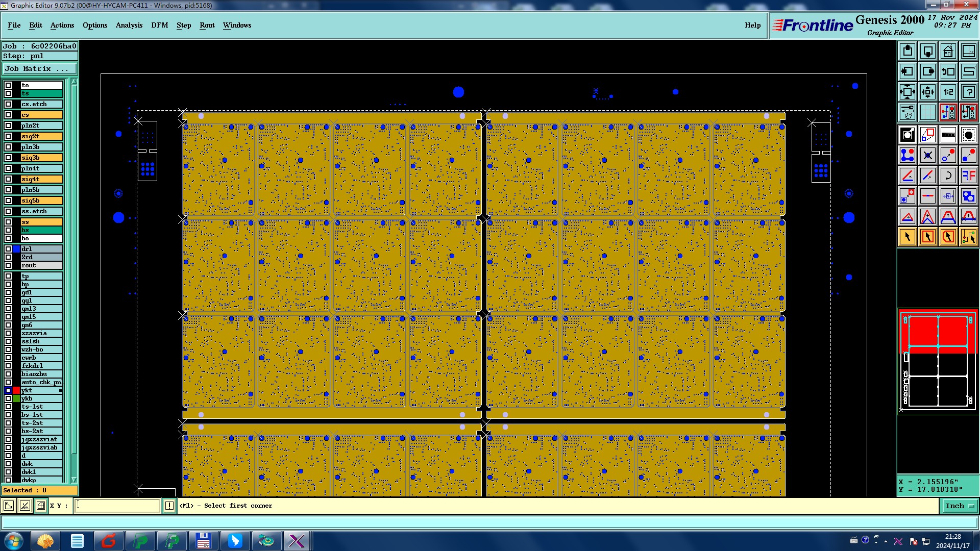
Task: Open the question mark query icon
Action: coord(968,92)
